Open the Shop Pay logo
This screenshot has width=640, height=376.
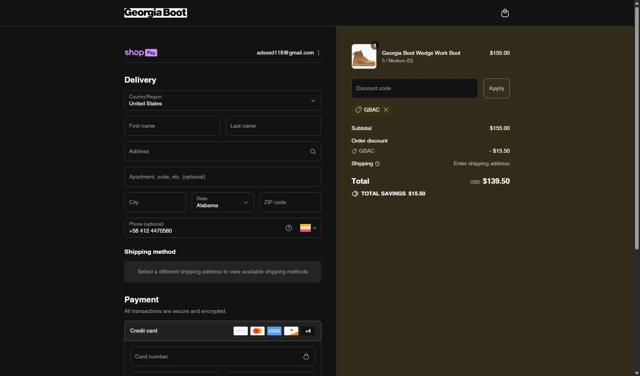click(x=141, y=52)
